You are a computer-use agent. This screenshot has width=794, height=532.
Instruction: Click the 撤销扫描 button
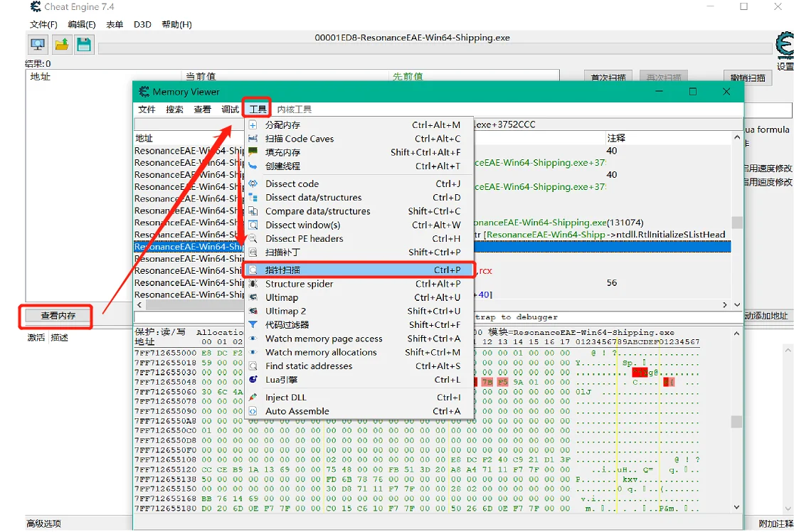pyautogui.click(x=748, y=78)
